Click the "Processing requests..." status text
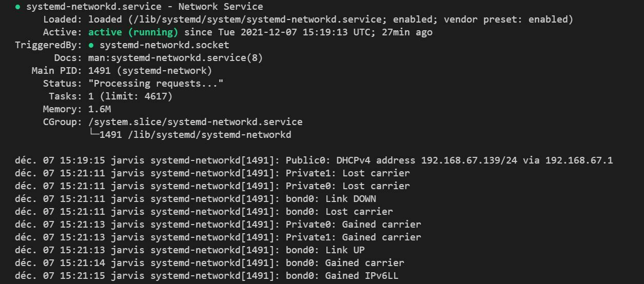 (x=155, y=84)
